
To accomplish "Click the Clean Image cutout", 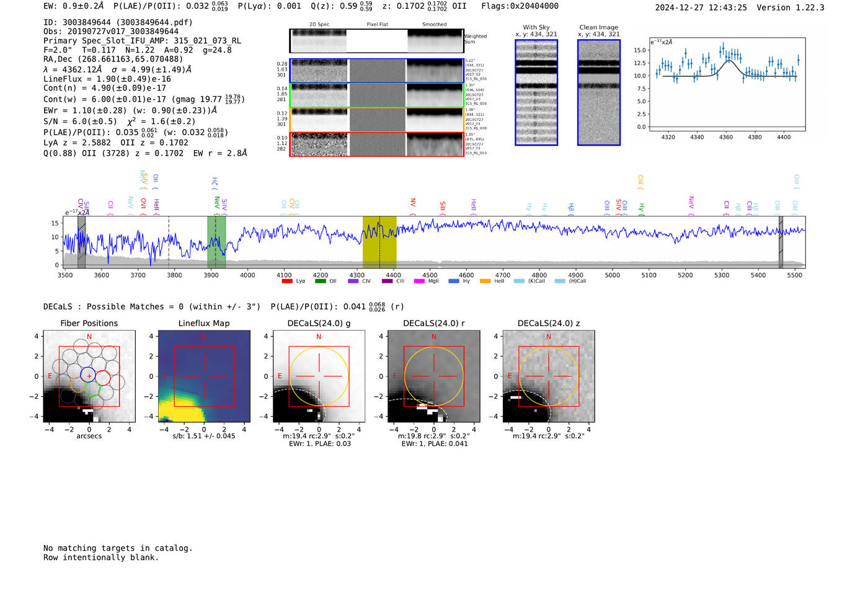I will 599,92.
